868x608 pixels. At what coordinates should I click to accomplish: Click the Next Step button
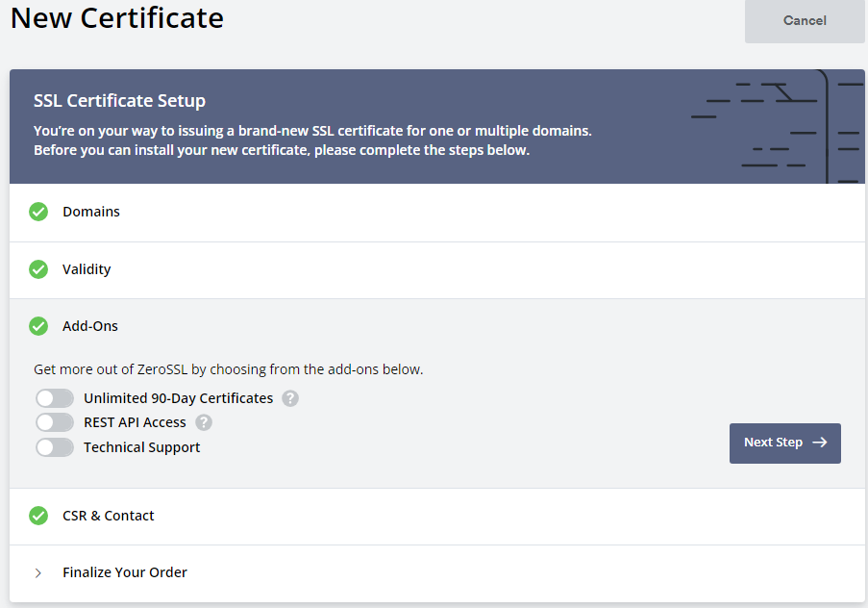(x=785, y=443)
